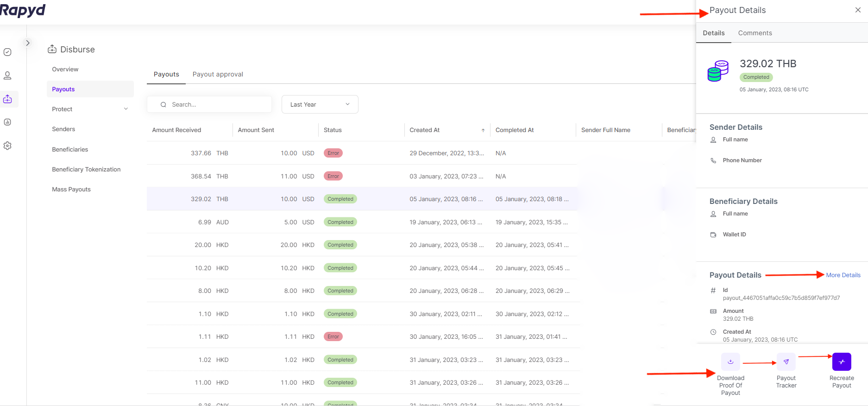Switch to the Comments tab
Screen dimensions: 868x406
tap(755, 33)
